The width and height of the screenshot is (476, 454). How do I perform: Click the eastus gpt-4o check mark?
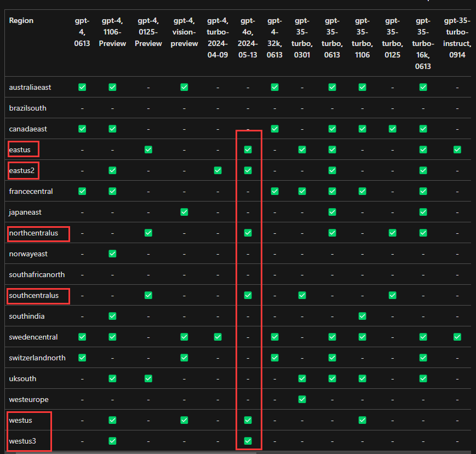point(248,150)
